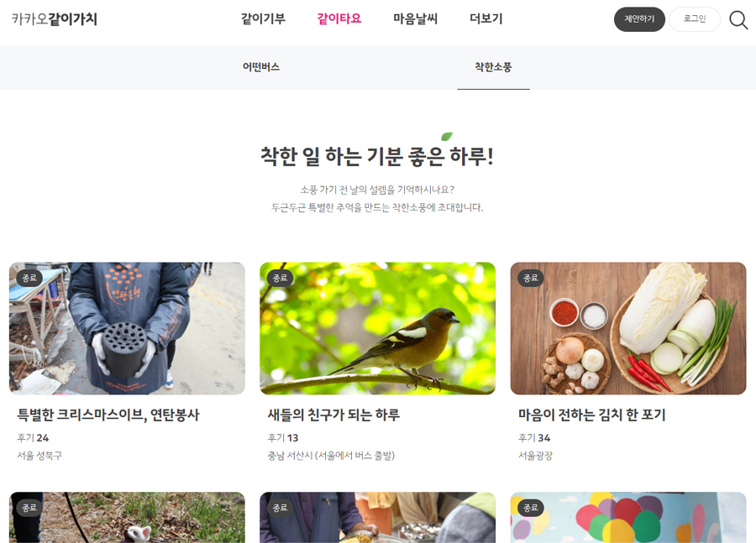756x543 pixels.
Task: Open the 마음날씨 menu
Action: 415,18
